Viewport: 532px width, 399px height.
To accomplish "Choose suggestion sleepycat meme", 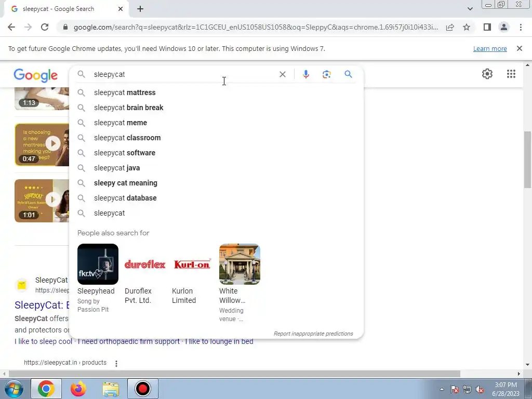I will [x=216, y=123].
